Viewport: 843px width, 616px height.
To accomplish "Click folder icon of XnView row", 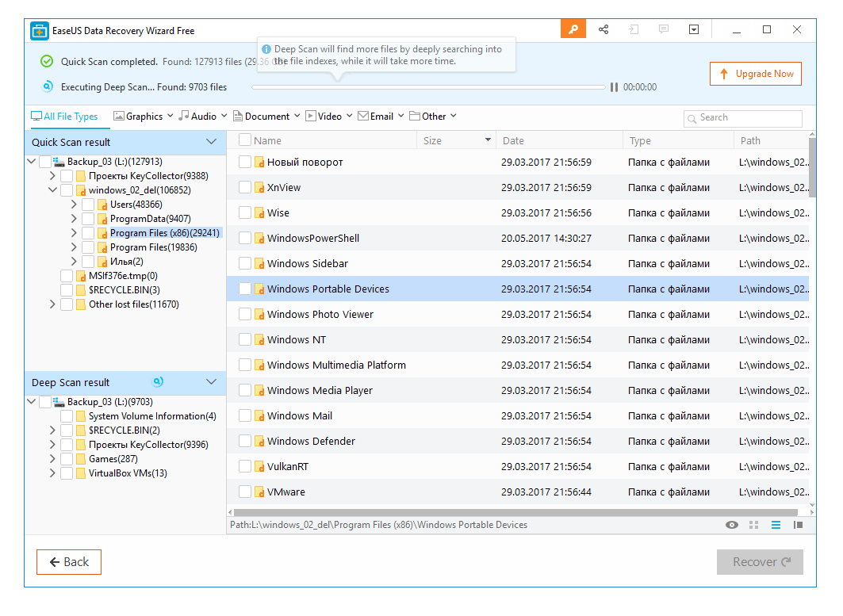I will coord(259,188).
